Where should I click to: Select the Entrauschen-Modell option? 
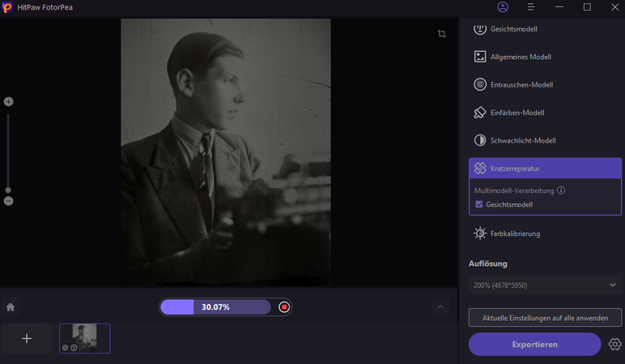(521, 85)
